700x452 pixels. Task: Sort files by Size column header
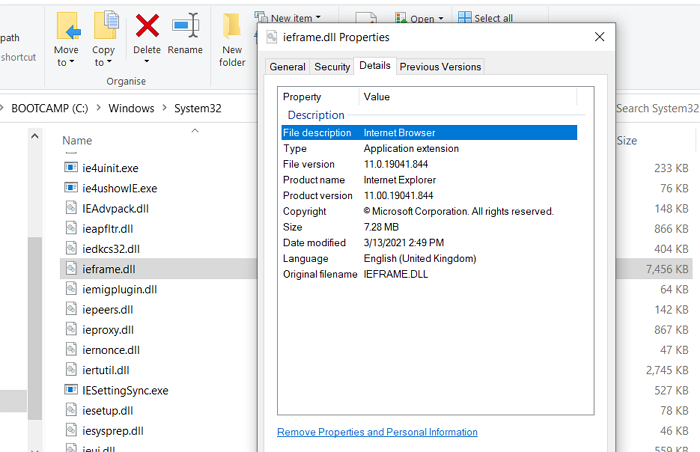click(x=627, y=141)
